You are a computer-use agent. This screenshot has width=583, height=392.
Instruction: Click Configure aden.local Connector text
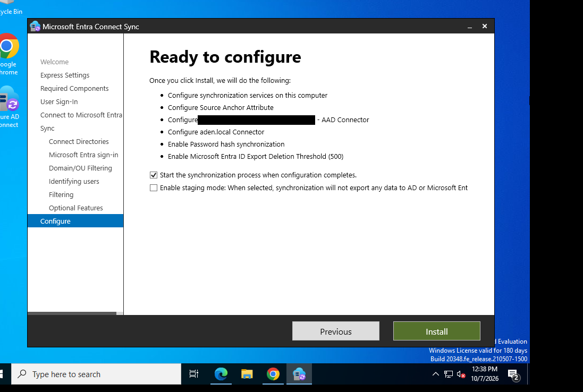tap(216, 132)
